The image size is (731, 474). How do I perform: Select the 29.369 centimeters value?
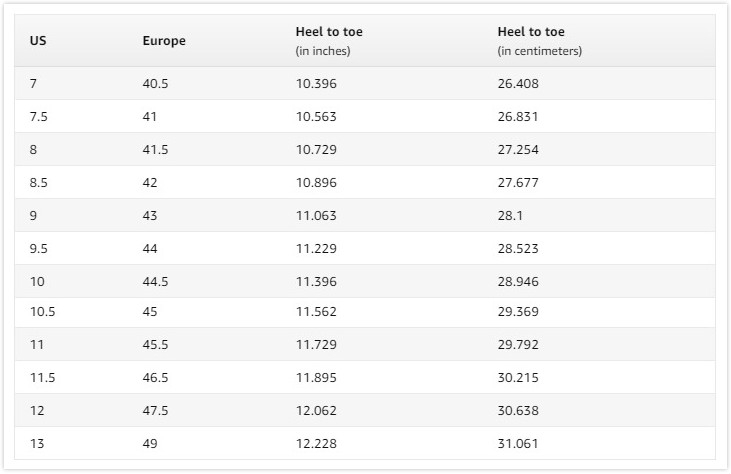[x=518, y=313]
